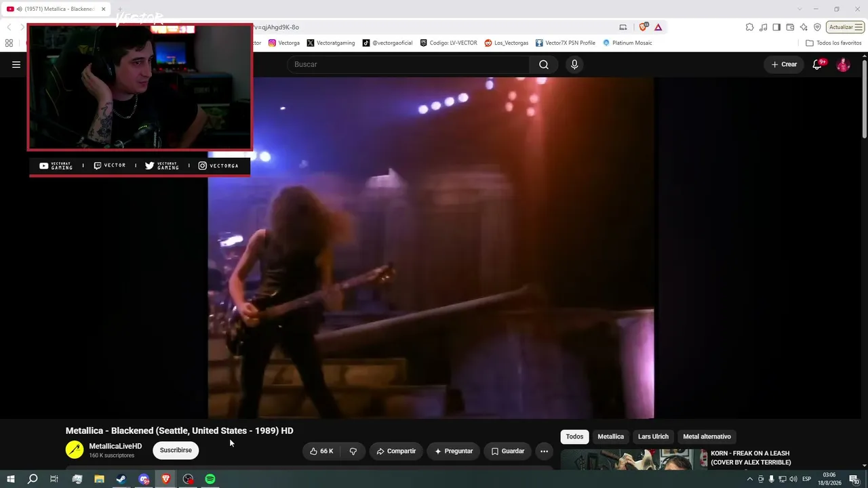Open Discord from the taskbar
868x488 pixels.
(144, 479)
